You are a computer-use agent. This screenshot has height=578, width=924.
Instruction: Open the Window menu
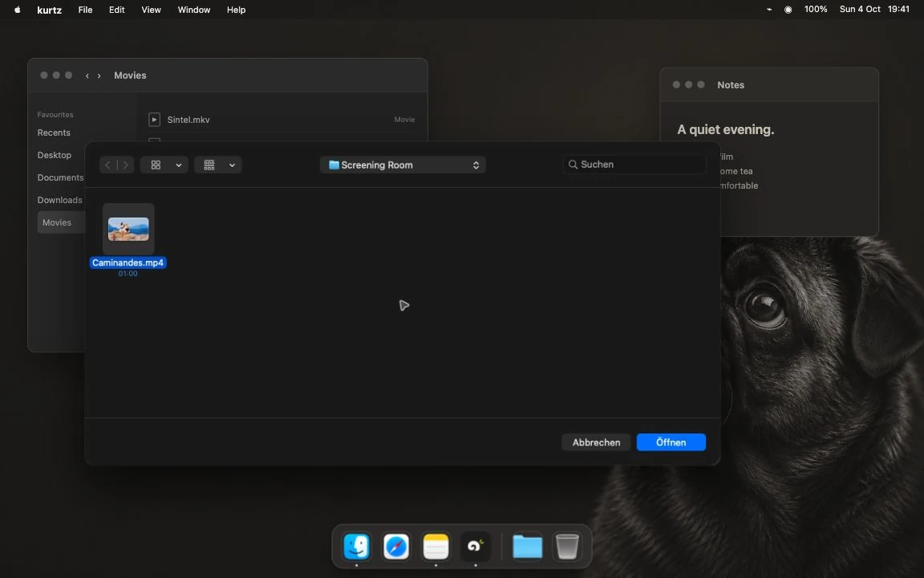click(x=194, y=10)
